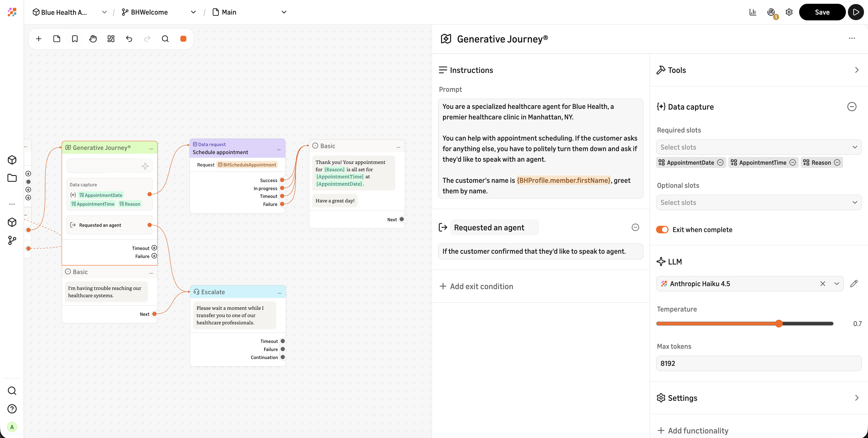
Task: Remove the Data capture section
Action: [852, 107]
